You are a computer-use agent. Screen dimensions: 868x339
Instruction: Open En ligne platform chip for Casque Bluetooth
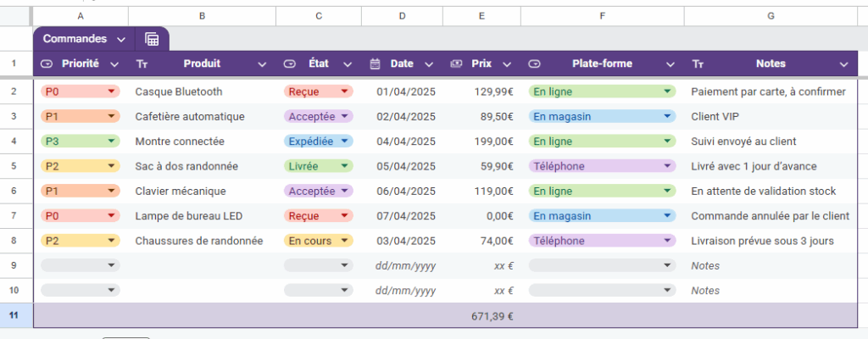click(x=603, y=92)
